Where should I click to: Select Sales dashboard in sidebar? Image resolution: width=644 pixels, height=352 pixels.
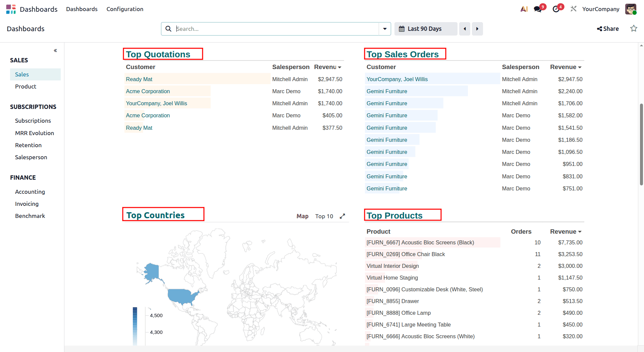point(35,74)
